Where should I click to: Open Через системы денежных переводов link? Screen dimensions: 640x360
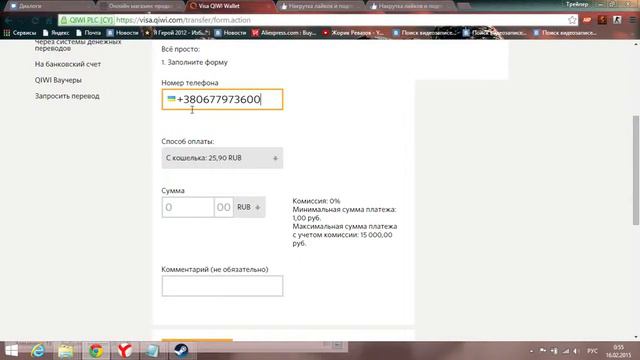78,45
